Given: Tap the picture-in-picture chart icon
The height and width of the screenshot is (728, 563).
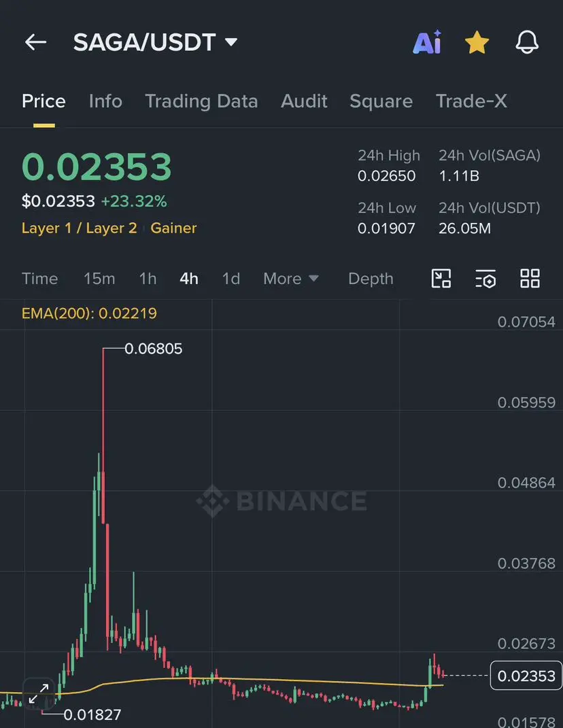Looking at the screenshot, I should (x=441, y=279).
